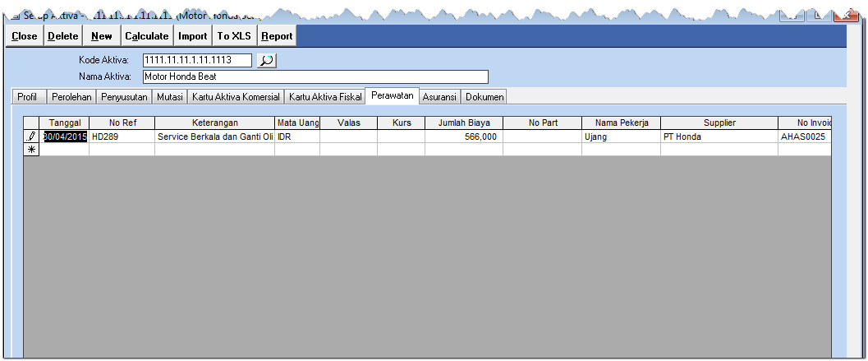Image resolution: width=868 pixels, height=361 pixels.
Task: Open the Asuransi tab
Action: pos(439,97)
